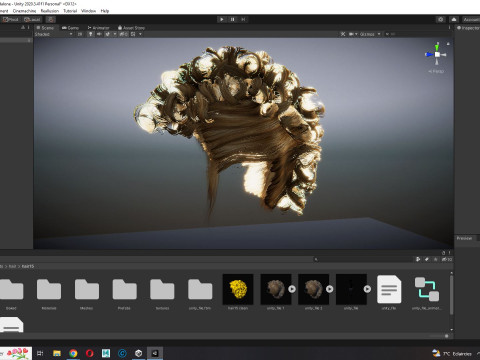Screen dimensions: 480x360
Task: Toggle scene audio speaker icon
Action: [99, 34]
